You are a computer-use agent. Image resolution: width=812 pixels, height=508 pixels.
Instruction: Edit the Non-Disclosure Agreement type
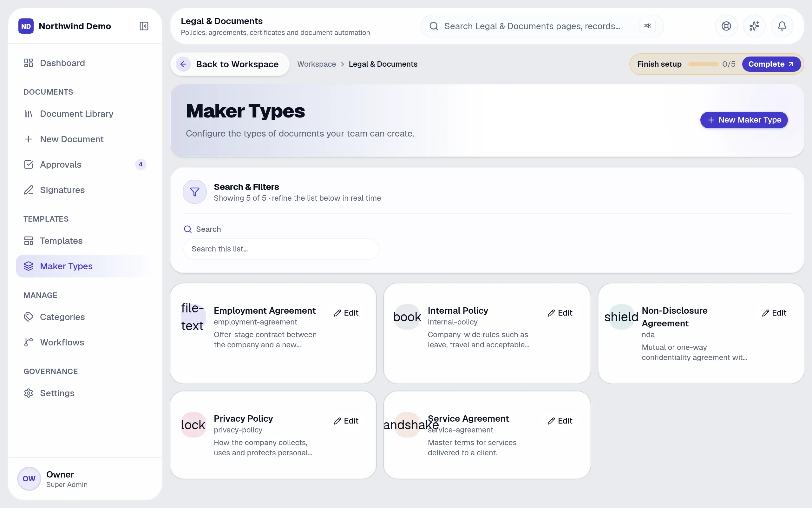[774, 313]
